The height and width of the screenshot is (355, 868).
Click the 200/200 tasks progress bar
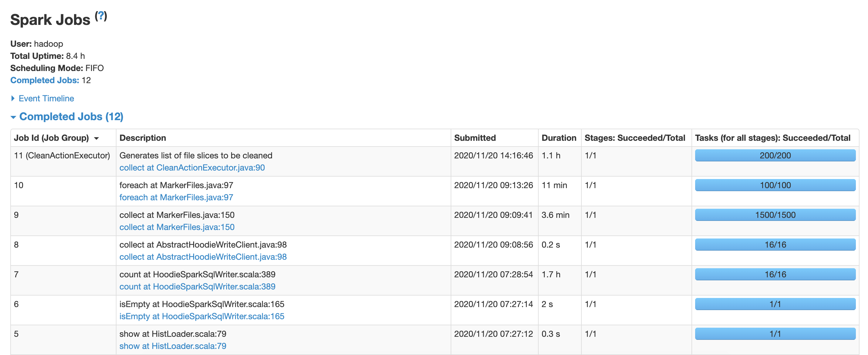click(775, 155)
